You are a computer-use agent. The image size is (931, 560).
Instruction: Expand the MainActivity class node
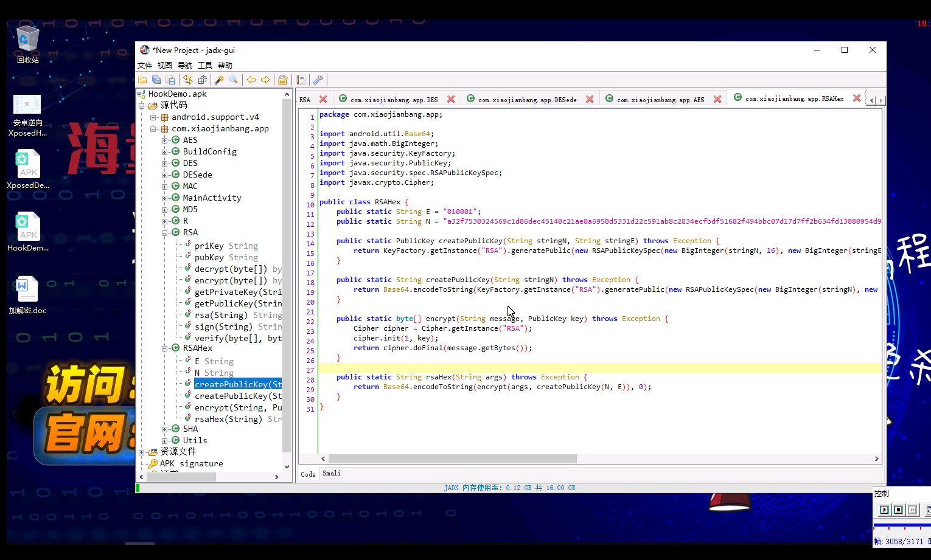coord(165,198)
